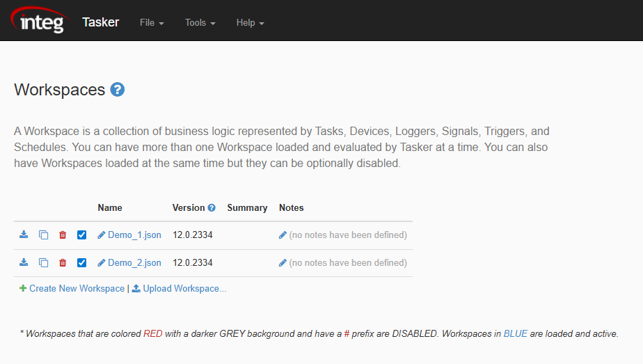643x364 pixels.
Task: Click the Upload Workspace link
Action: (x=184, y=289)
